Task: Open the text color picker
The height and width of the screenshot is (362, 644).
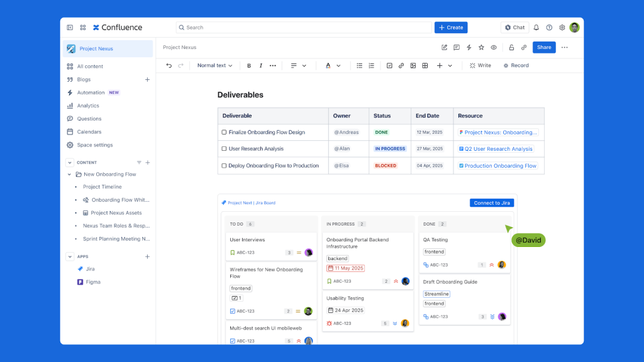Action: (x=332, y=65)
